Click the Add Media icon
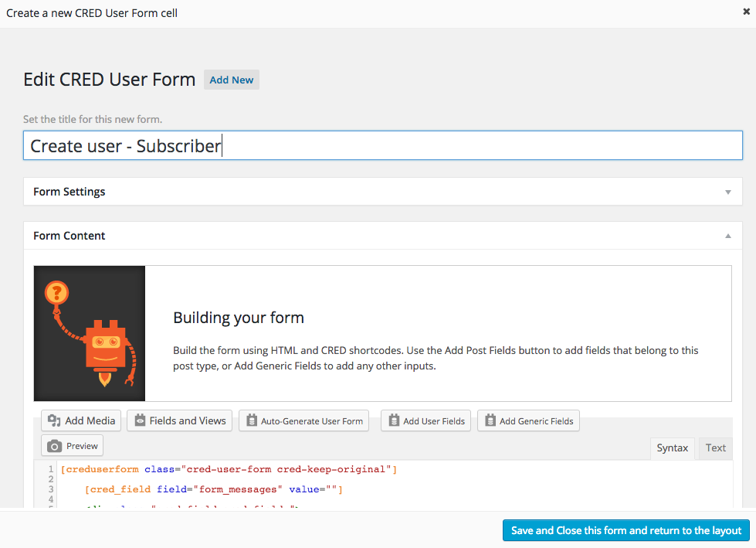This screenshot has height=548, width=756. (x=54, y=420)
